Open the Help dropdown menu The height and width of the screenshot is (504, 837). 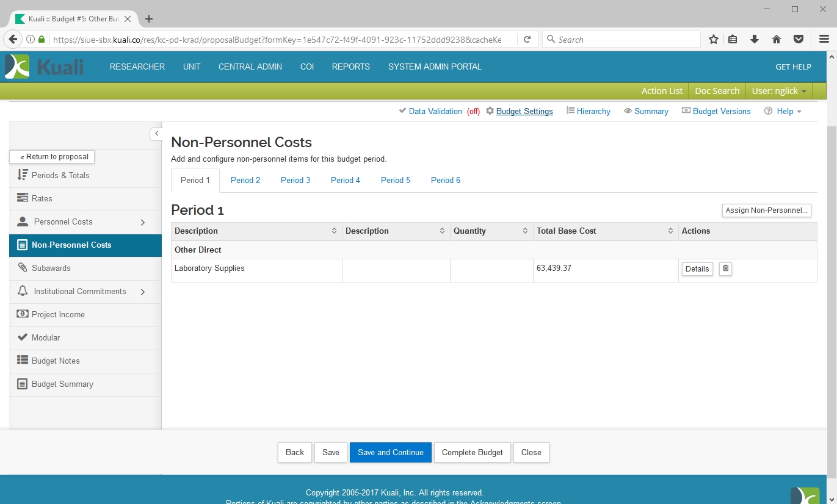tap(784, 111)
